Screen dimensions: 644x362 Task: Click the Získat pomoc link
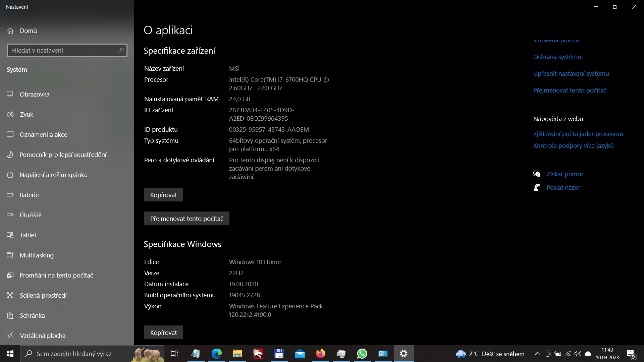tap(566, 174)
